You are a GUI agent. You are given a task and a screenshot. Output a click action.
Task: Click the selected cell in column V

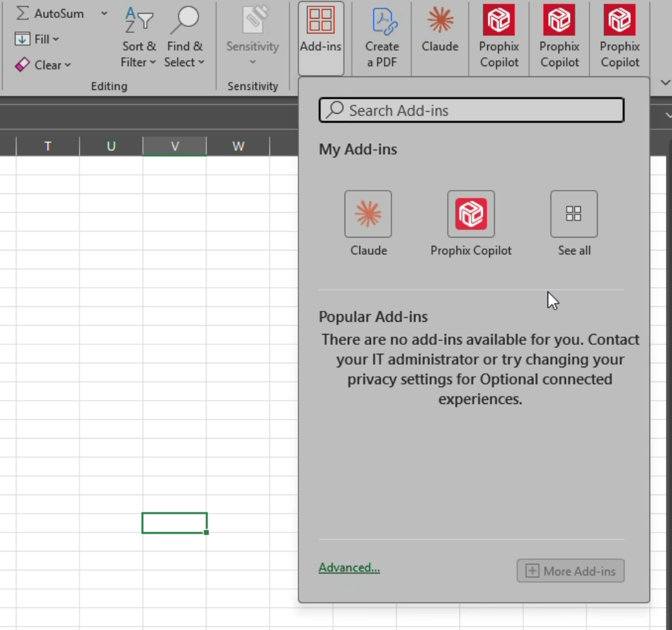[x=175, y=523]
